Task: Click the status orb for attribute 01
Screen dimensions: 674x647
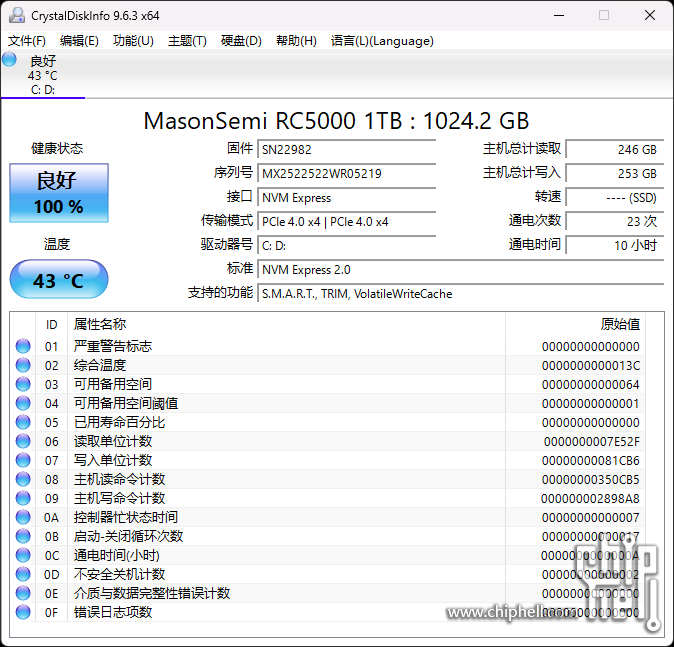Action: click(23, 346)
